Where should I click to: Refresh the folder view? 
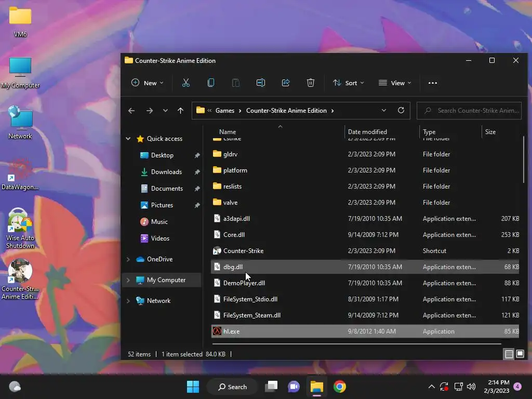[401, 110]
